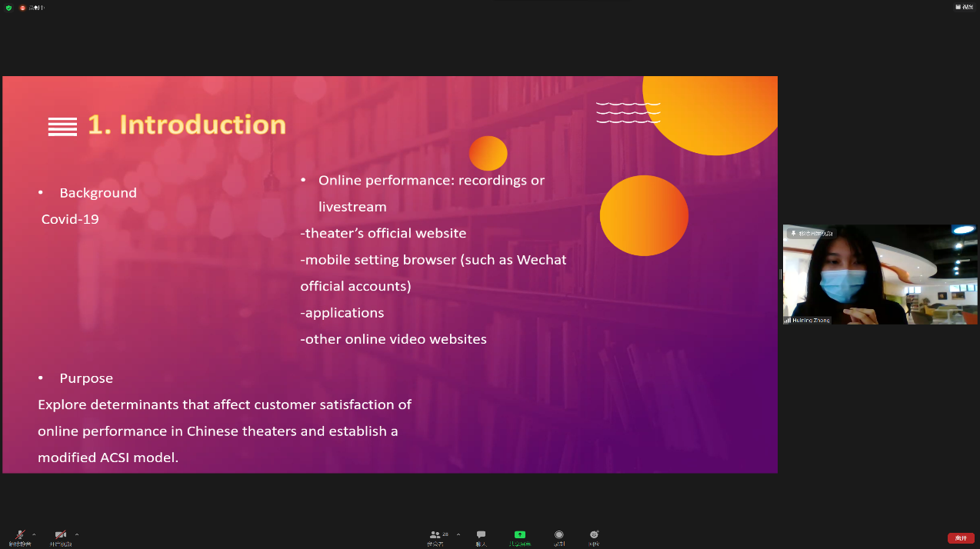Click the slide's hamburger lines icon
980x549 pixels.
tap(62, 127)
